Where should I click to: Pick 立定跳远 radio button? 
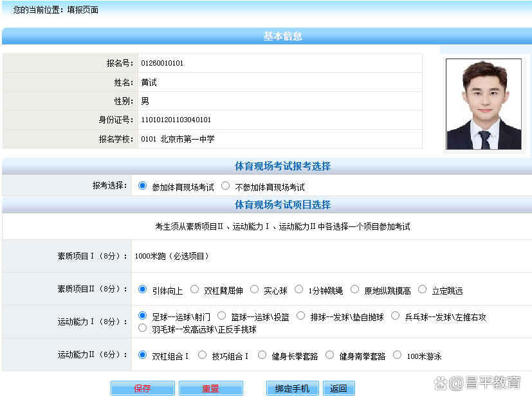(x=423, y=289)
